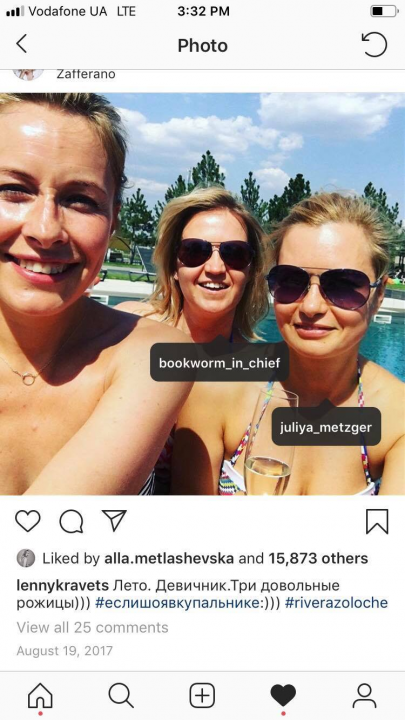Open bookworm_in_chief tagged profile
This screenshot has height=720, width=405.
pyautogui.click(x=219, y=362)
